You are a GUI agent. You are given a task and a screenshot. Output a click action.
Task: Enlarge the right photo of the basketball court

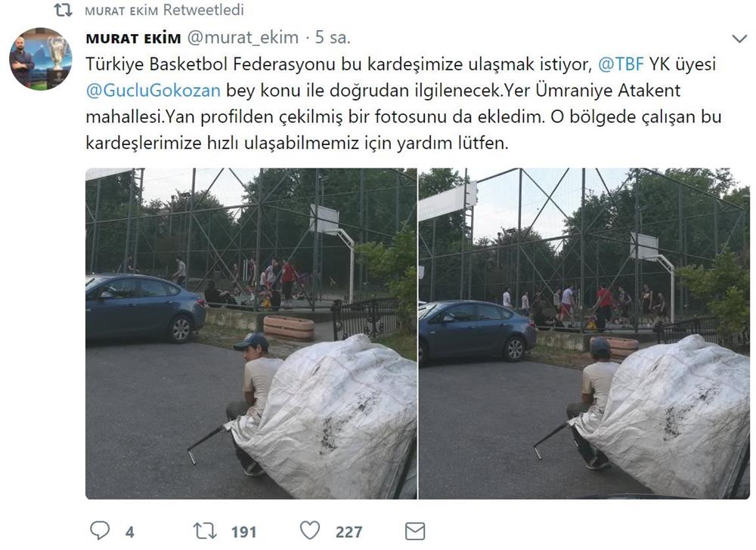pyautogui.click(x=584, y=333)
